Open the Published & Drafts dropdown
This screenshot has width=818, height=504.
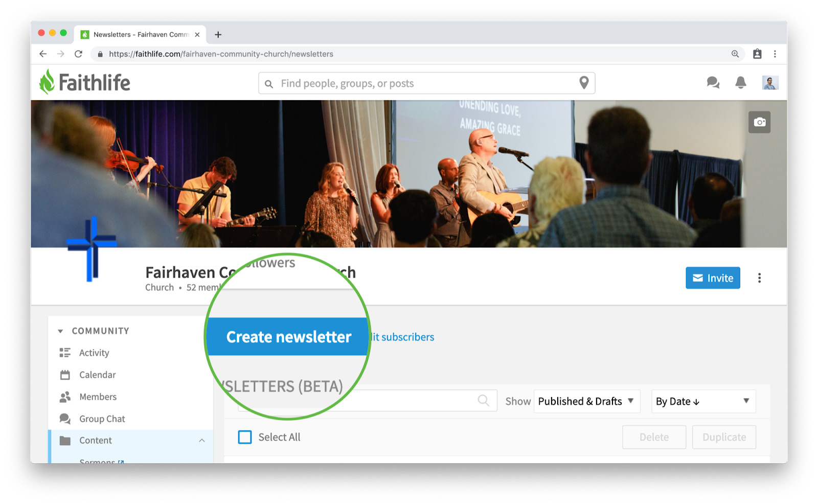click(586, 401)
